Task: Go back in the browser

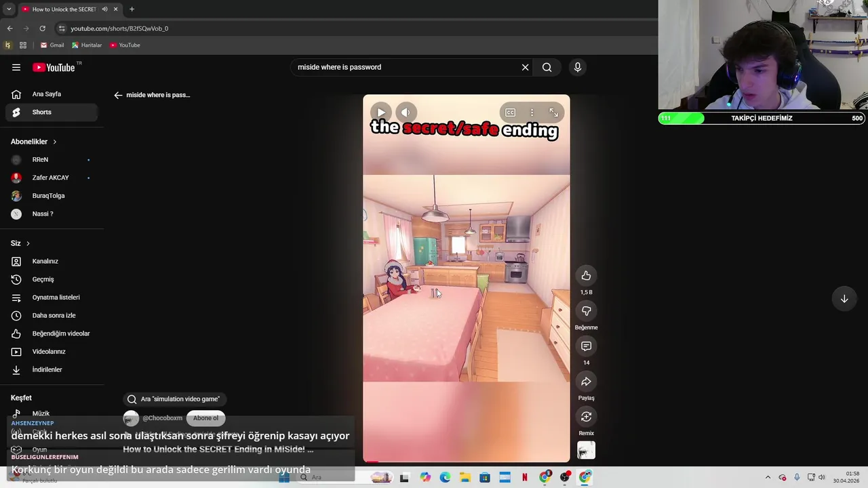Action: (9, 28)
